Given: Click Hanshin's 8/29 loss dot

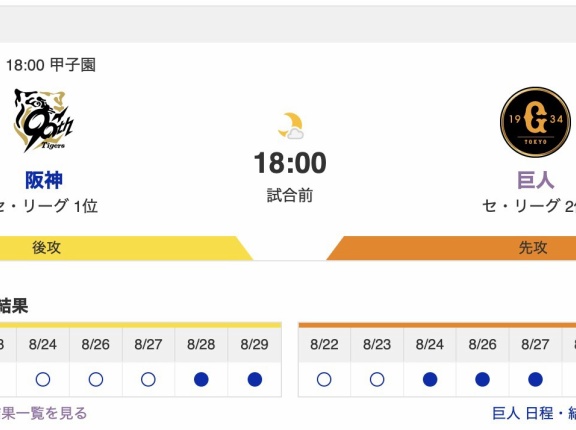Looking at the screenshot, I should (x=255, y=379).
